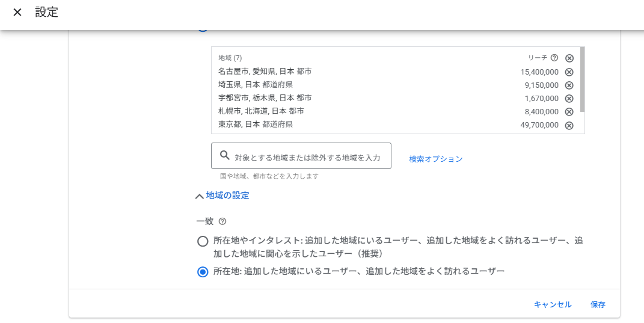Image resolution: width=644 pixels, height=323 pixels.
Task: Remove 札幌市 from the location list
Action: point(569,112)
